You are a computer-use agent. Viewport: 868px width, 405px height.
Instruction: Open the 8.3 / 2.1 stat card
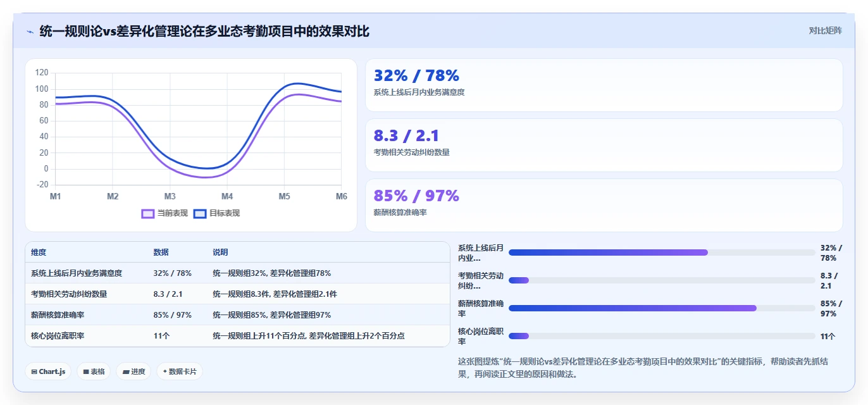click(x=604, y=146)
